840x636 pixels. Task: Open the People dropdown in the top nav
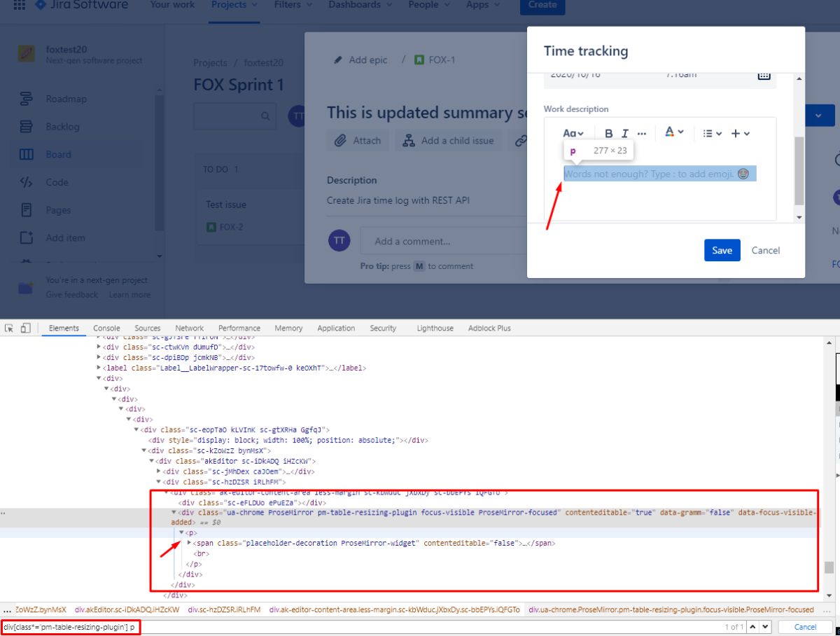coord(430,5)
